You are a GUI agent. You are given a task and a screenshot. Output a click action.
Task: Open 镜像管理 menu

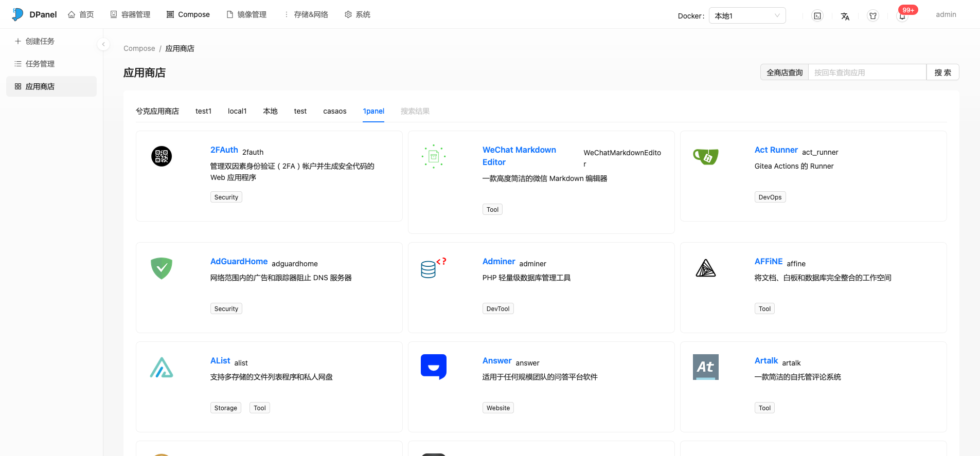pos(246,14)
